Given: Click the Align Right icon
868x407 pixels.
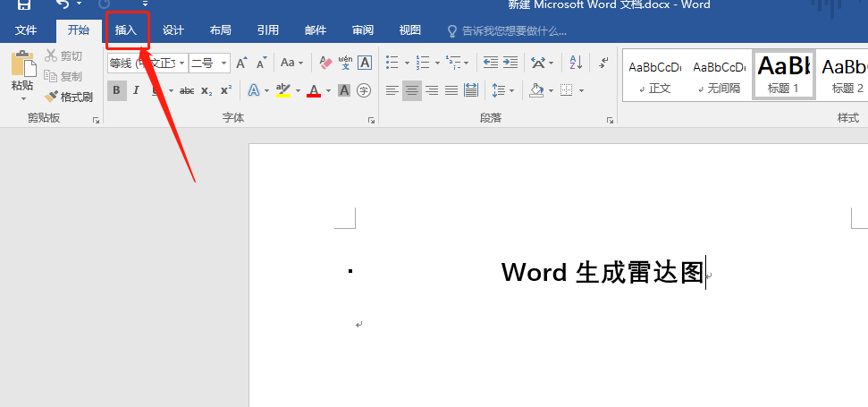Looking at the screenshot, I should [x=432, y=90].
